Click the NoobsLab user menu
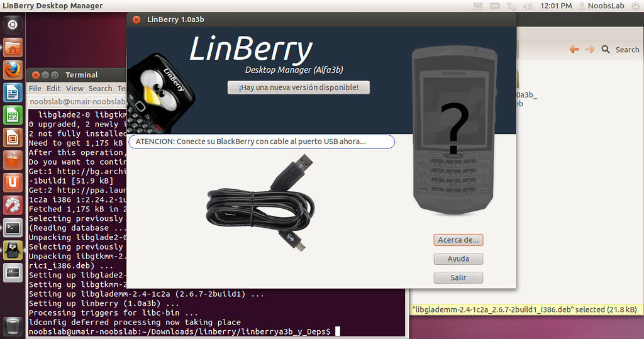The height and width of the screenshot is (339, 644). (601, 6)
